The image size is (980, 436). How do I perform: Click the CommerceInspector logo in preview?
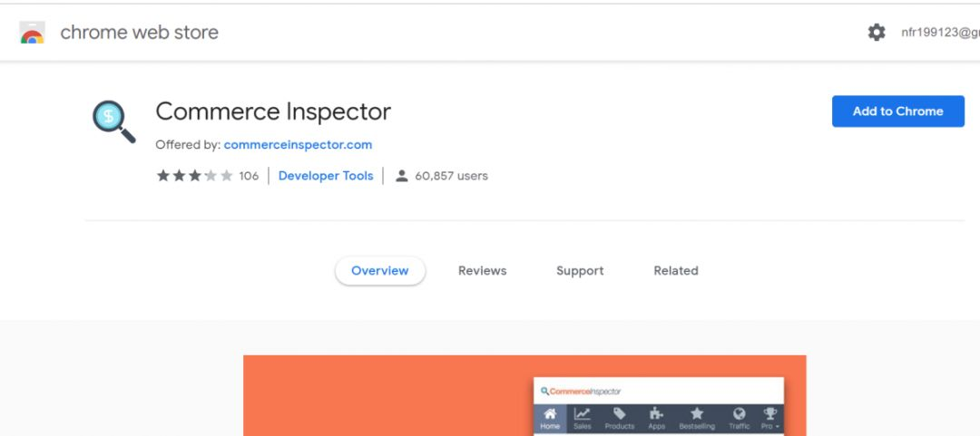coord(581,392)
